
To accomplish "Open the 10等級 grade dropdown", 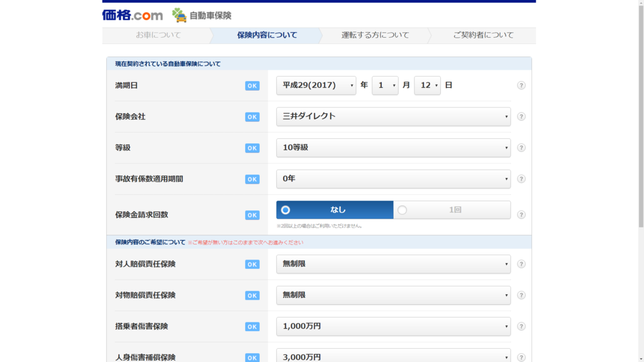I will (394, 148).
